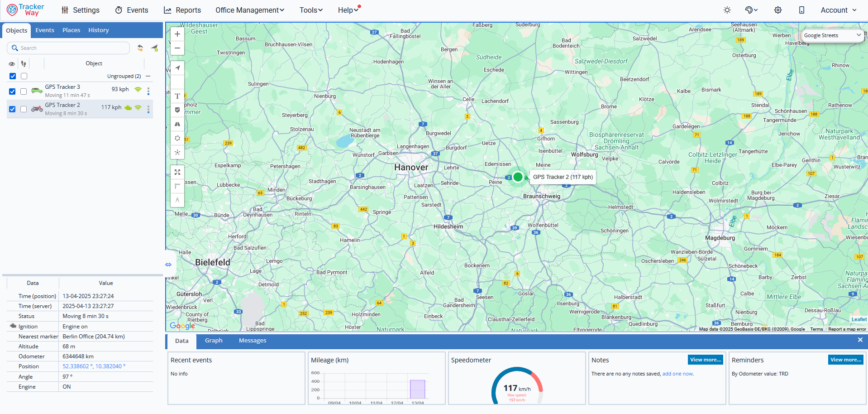Toggle object labels with the T tool
The image size is (868, 414).
[x=177, y=96]
